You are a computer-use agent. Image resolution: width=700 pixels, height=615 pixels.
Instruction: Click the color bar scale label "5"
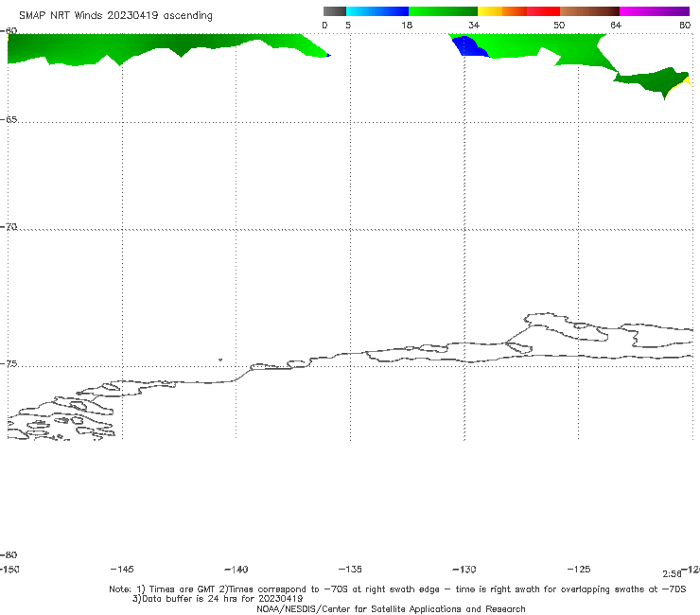(x=348, y=26)
